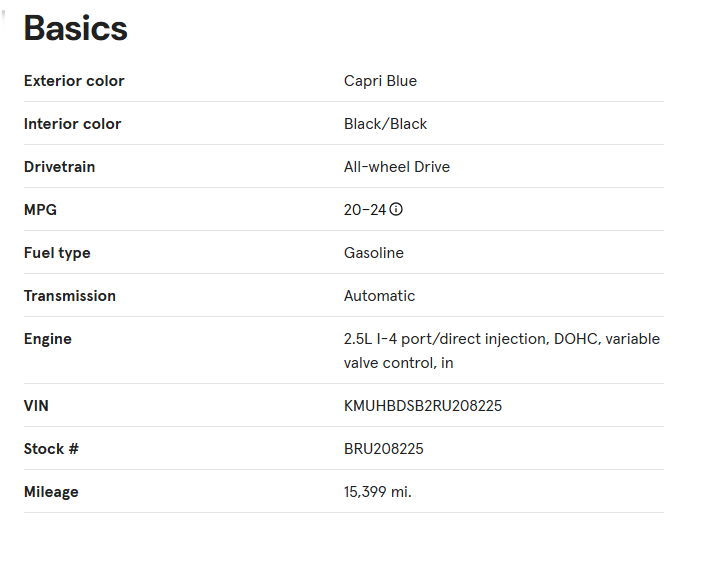The height and width of the screenshot is (583, 722).
Task: Click the VIN label
Action: (x=36, y=406)
